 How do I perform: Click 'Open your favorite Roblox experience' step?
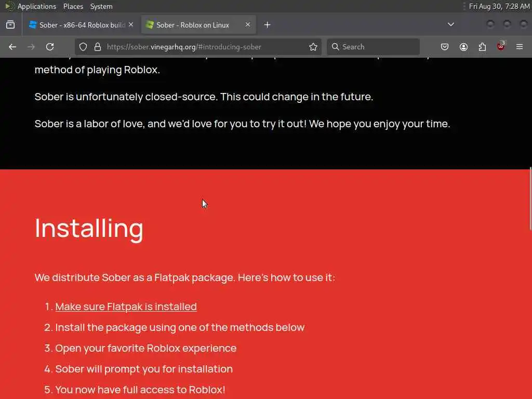tap(146, 348)
